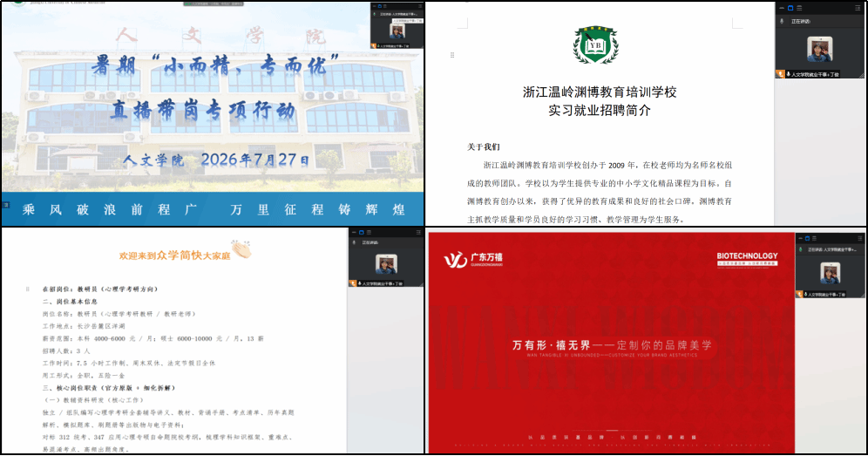
Task: Click green microphone icon beside 广东万禧 slide
Action: pyautogui.click(x=801, y=250)
